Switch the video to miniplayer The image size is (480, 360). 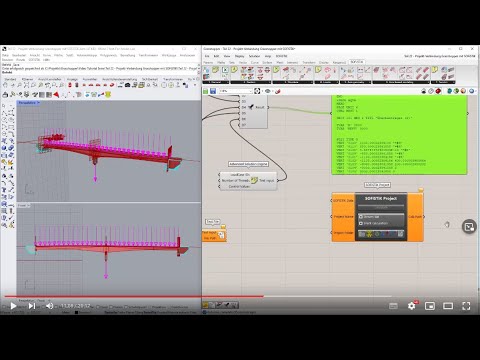[x=430, y=306]
